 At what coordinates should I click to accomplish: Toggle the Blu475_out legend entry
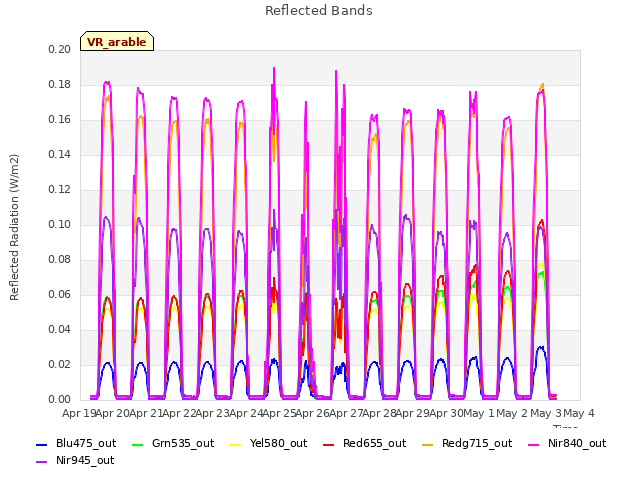(76, 443)
